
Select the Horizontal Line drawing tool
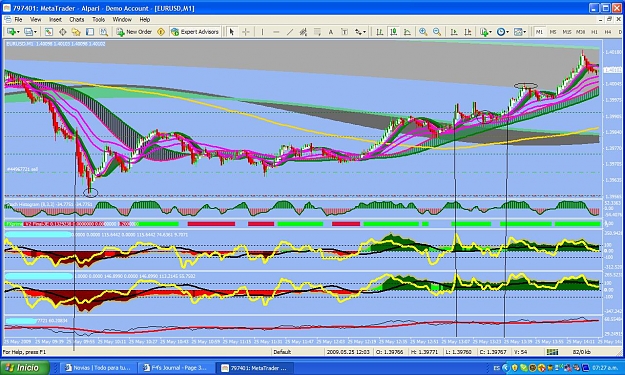pos(276,32)
